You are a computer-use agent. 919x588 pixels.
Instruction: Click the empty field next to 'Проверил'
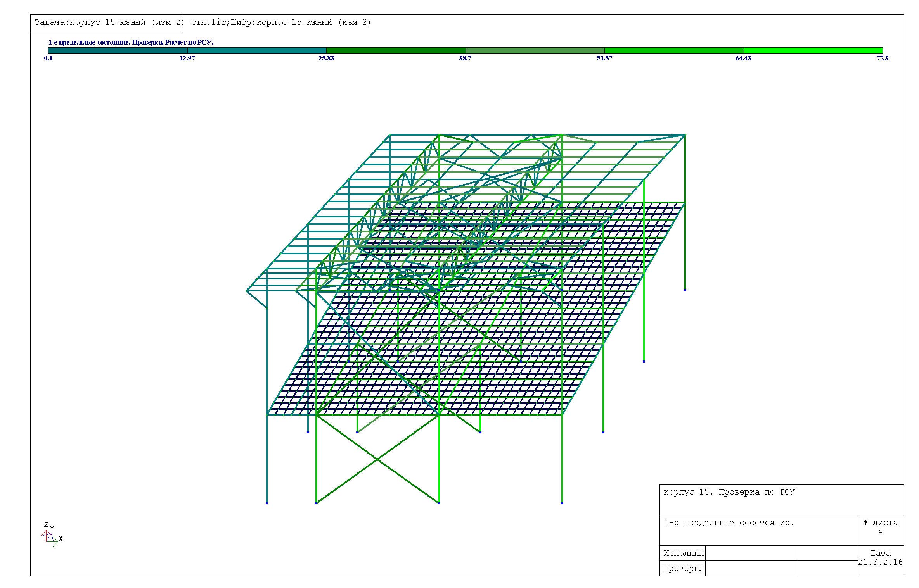click(x=751, y=569)
